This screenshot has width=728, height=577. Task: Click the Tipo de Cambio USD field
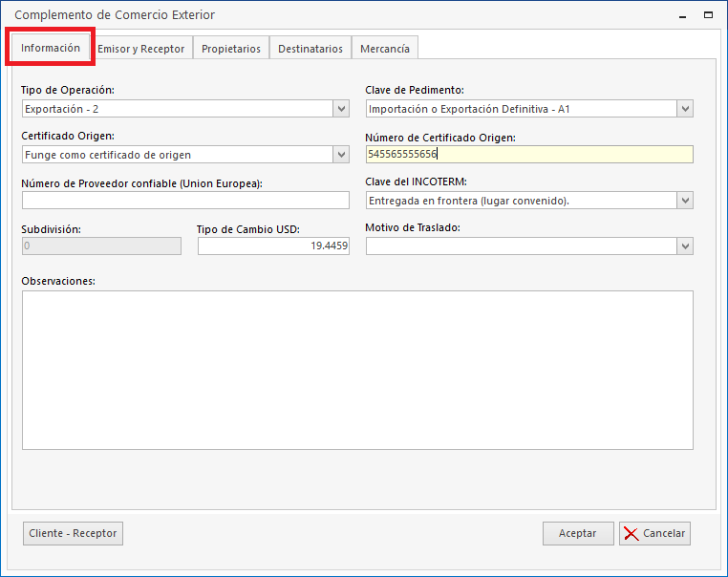click(x=273, y=246)
